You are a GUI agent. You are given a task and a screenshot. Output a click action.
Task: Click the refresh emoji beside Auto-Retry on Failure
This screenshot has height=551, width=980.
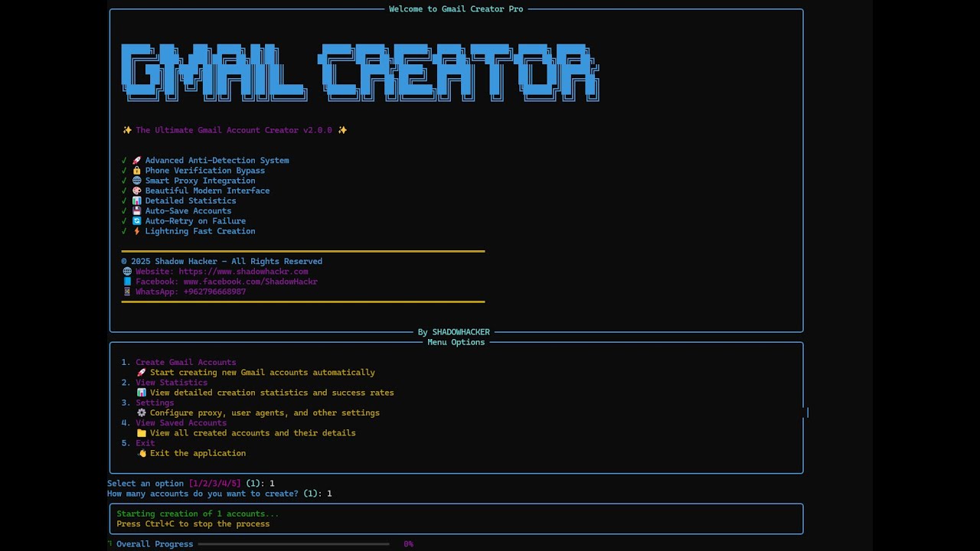click(136, 220)
